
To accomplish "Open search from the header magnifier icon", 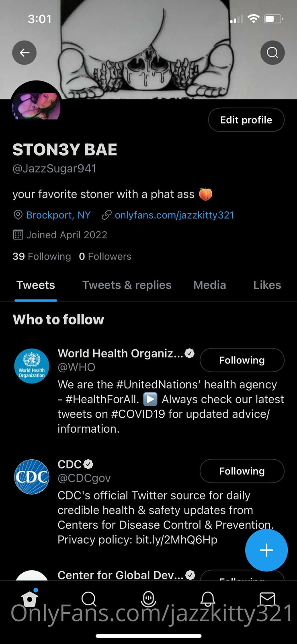I will [272, 53].
